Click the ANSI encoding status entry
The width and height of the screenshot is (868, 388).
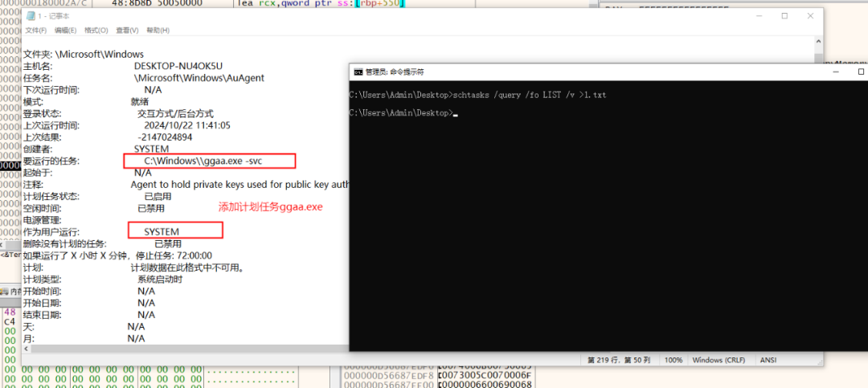click(x=768, y=360)
